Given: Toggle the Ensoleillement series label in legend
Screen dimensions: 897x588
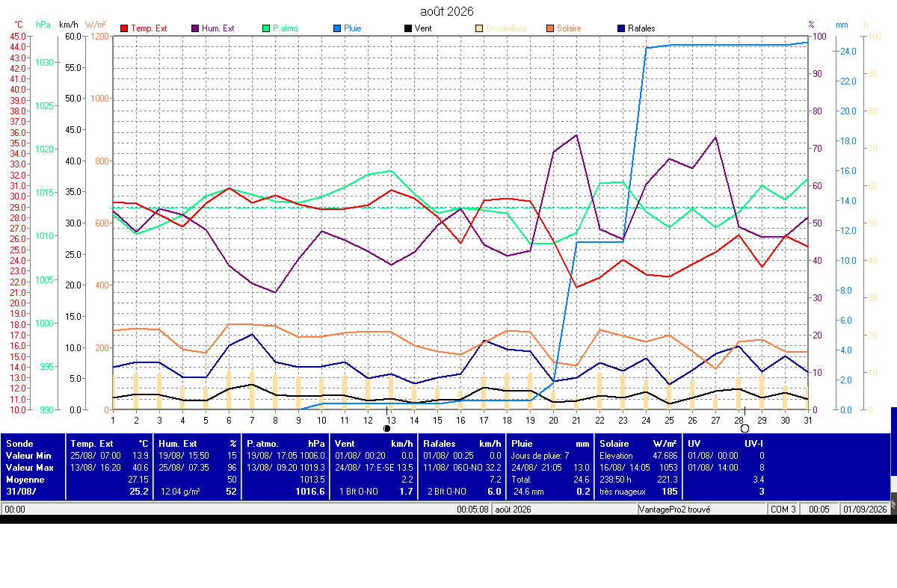Looking at the screenshot, I should tap(506, 28).
